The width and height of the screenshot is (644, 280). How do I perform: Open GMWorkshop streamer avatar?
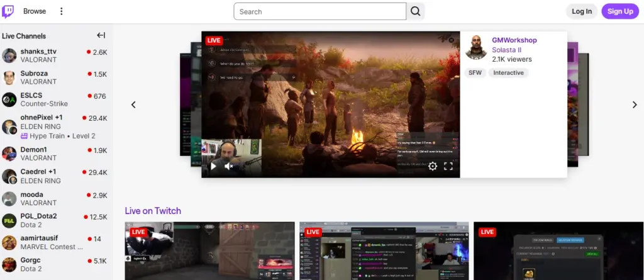(476, 47)
